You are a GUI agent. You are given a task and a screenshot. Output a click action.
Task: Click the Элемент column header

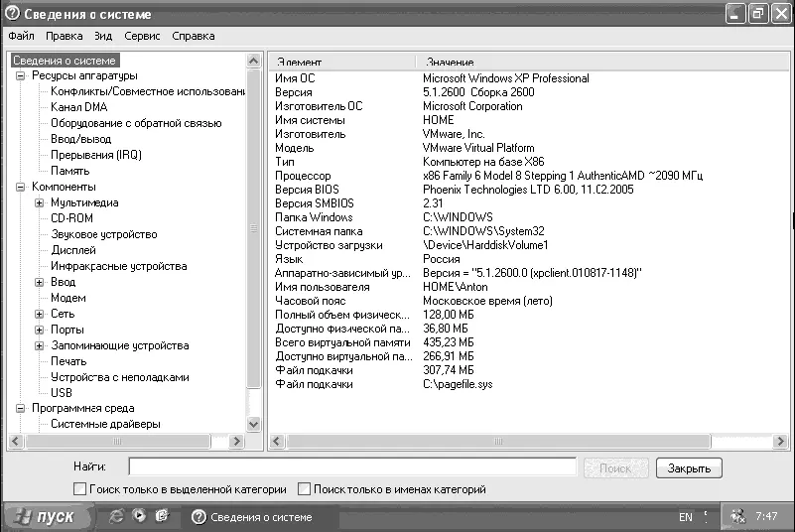(x=342, y=62)
